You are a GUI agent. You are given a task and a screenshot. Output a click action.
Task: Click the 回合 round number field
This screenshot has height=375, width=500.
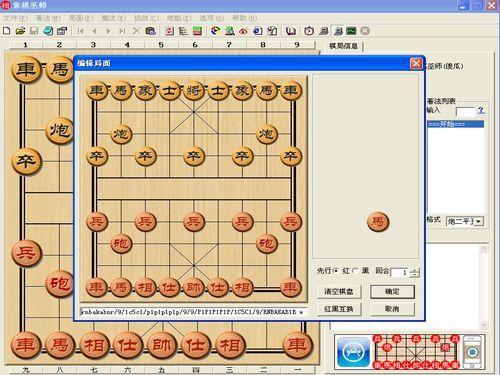[400, 272]
